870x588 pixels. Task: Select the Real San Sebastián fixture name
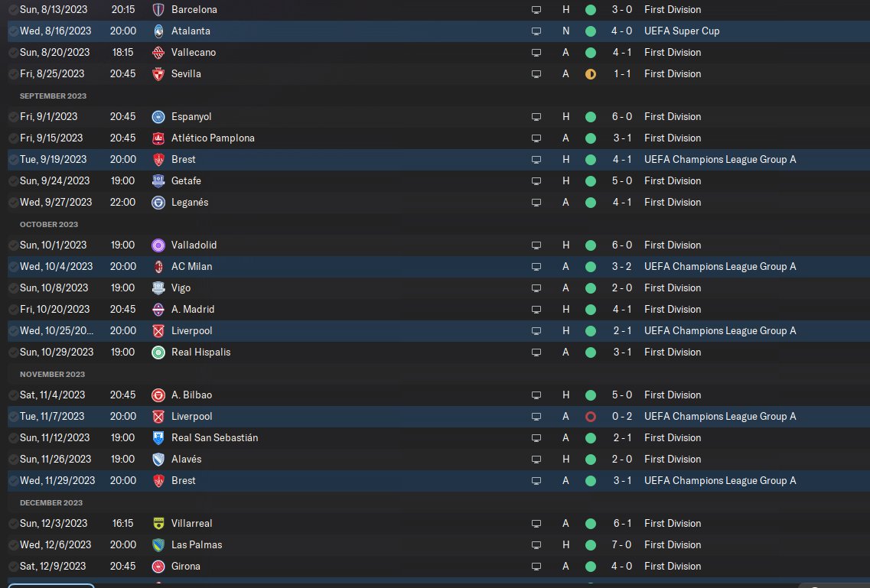(x=215, y=438)
